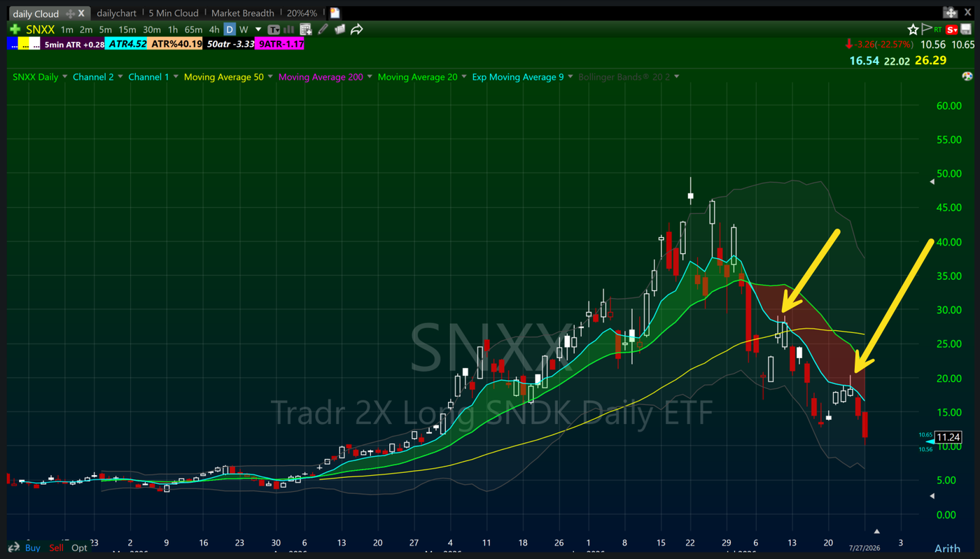Open the color palette icon
The width and height of the screenshot is (980, 559).
(967, 76)
